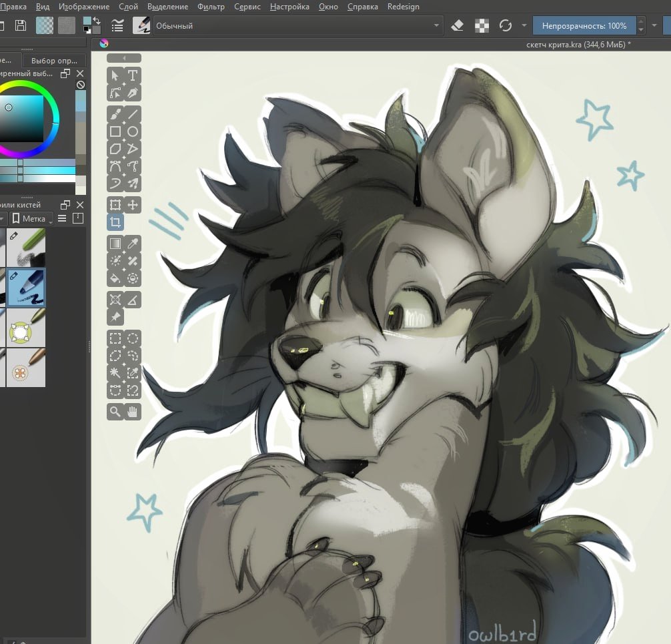Open the brush settings editor
The height and width of the screenshot is (644, 671).
tap(117, 25)
